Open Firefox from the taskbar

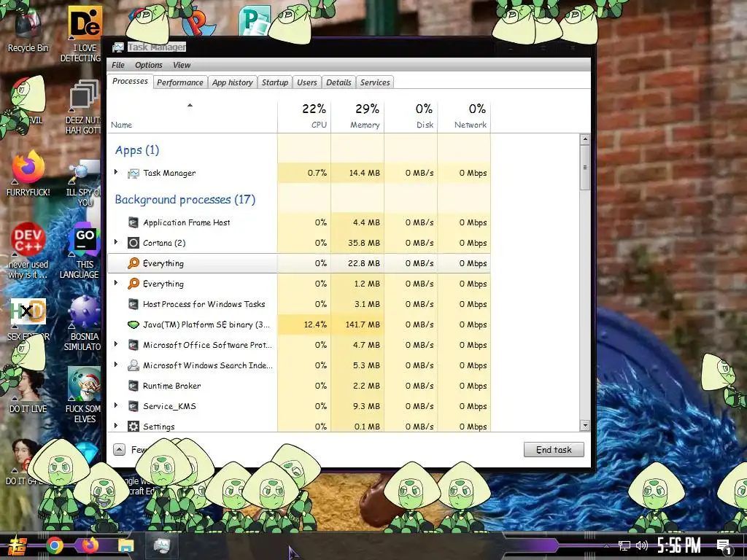tap(90, 545)
